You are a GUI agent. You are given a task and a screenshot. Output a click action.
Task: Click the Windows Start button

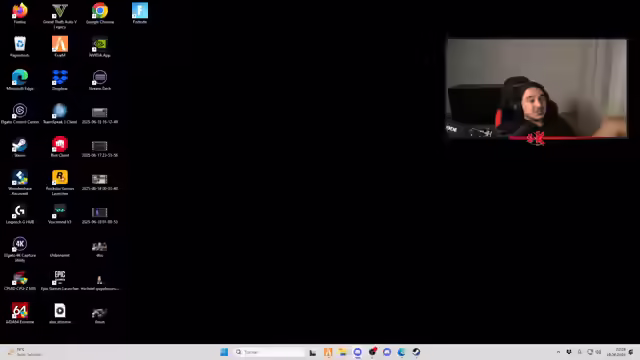tap(224, 352)
